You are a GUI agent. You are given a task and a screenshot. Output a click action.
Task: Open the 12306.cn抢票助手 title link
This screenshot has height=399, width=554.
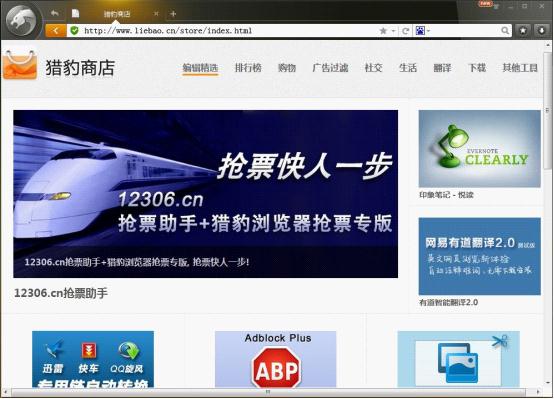pyautogui.click(x=61, y=293)
